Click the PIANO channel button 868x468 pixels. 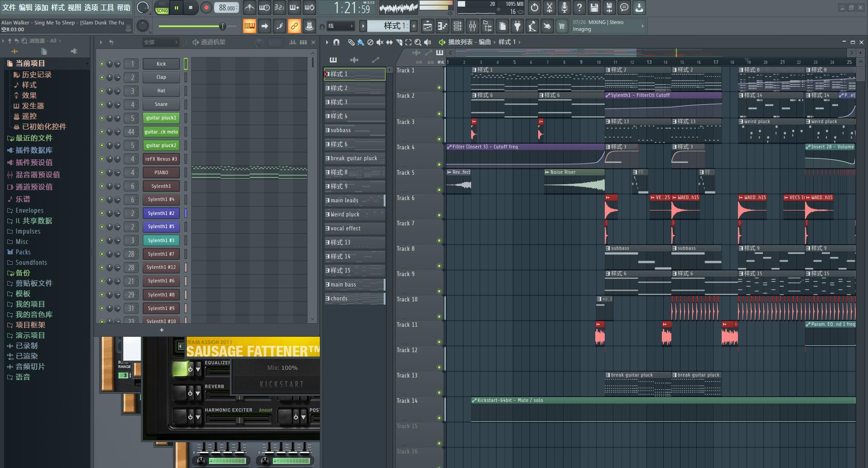point(161,172)
